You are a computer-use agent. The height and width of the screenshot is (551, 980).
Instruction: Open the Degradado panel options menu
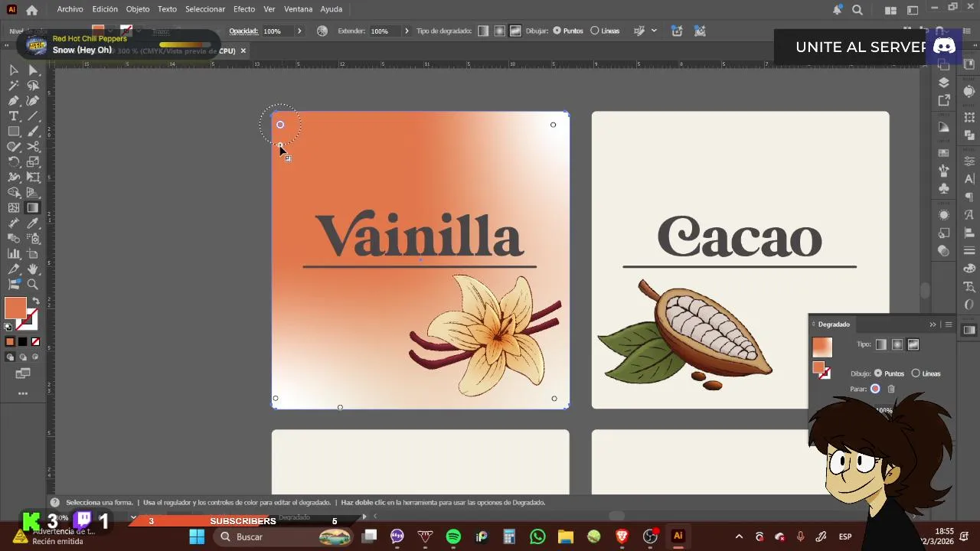coord(949,324)
